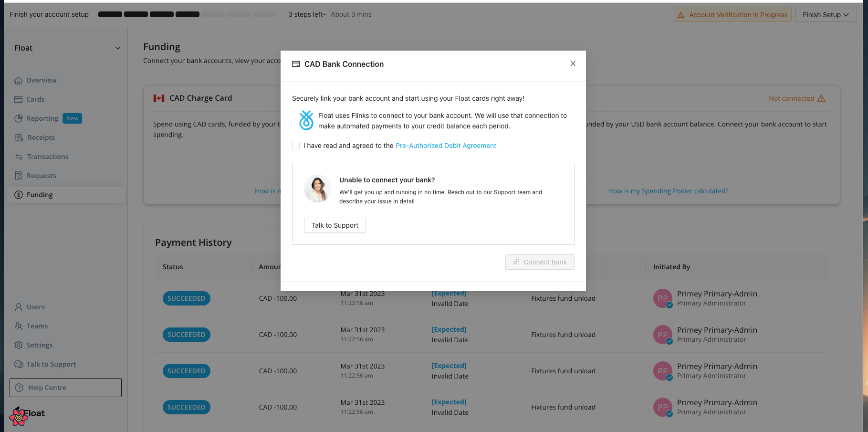Click the Talk to Support button

click(x=335, y=225)
